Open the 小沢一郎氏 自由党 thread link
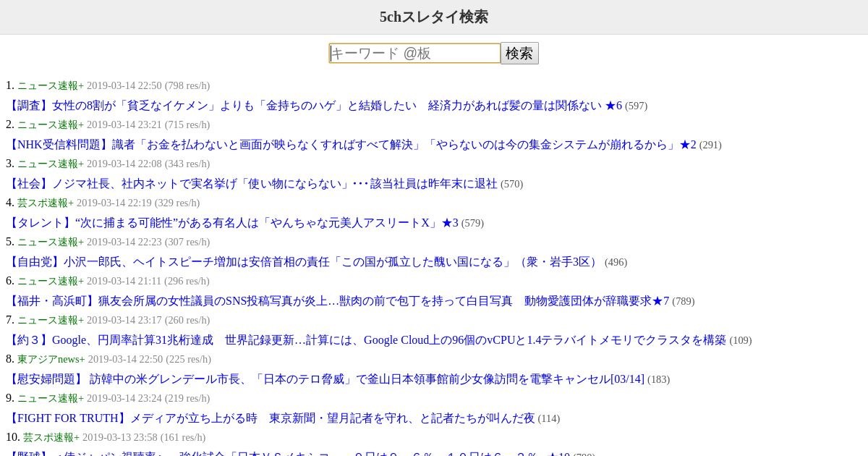 click(x=304, y=262)
